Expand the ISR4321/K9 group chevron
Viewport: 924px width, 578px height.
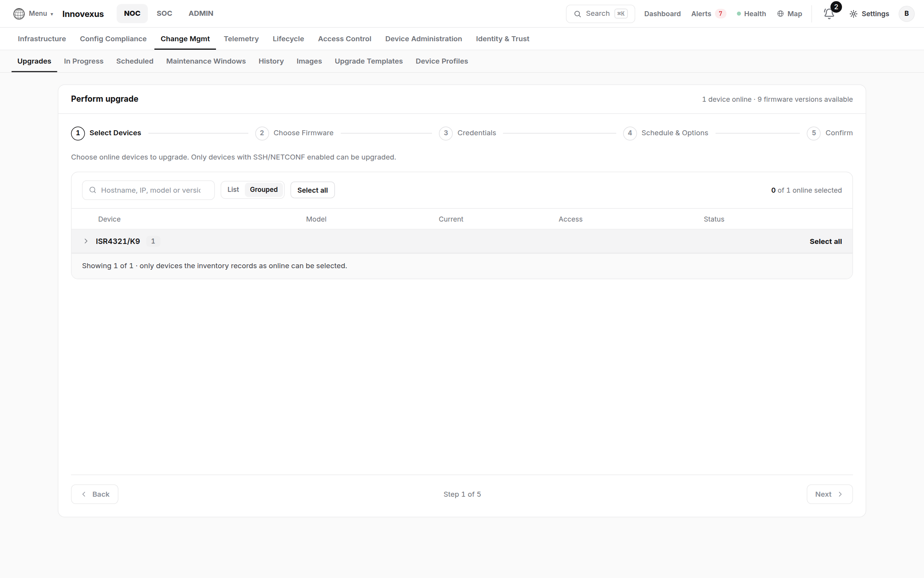click(x=86, y=242)
